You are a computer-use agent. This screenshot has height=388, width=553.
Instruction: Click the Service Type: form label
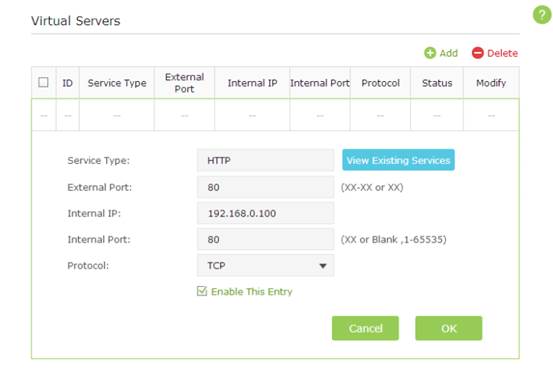click(98, 160)
